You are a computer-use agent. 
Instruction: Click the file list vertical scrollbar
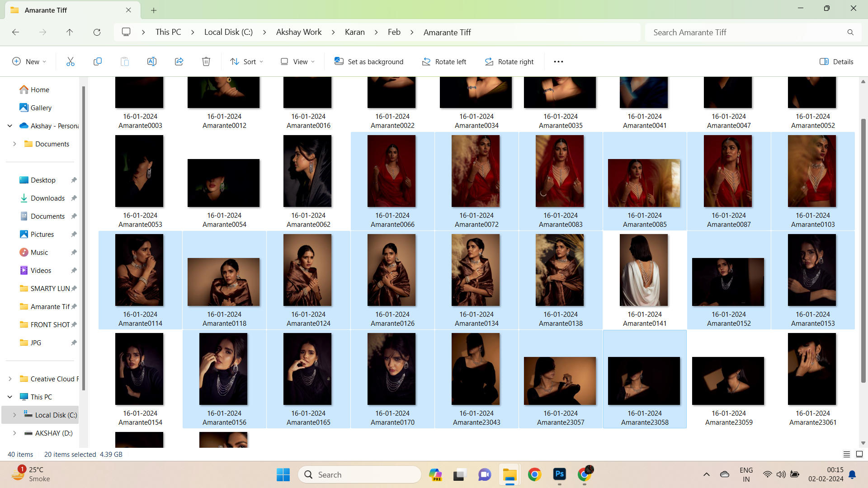pyautogui.click(x=863, y=251)
